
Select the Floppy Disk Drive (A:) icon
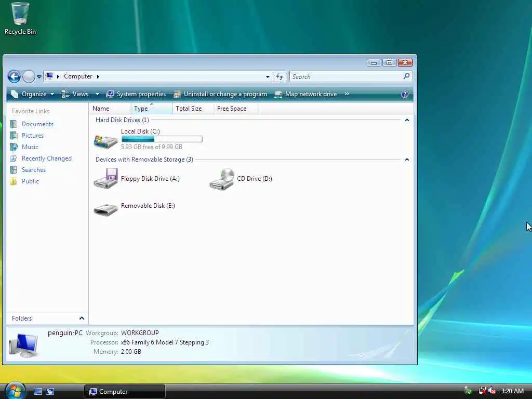point(105,179)
